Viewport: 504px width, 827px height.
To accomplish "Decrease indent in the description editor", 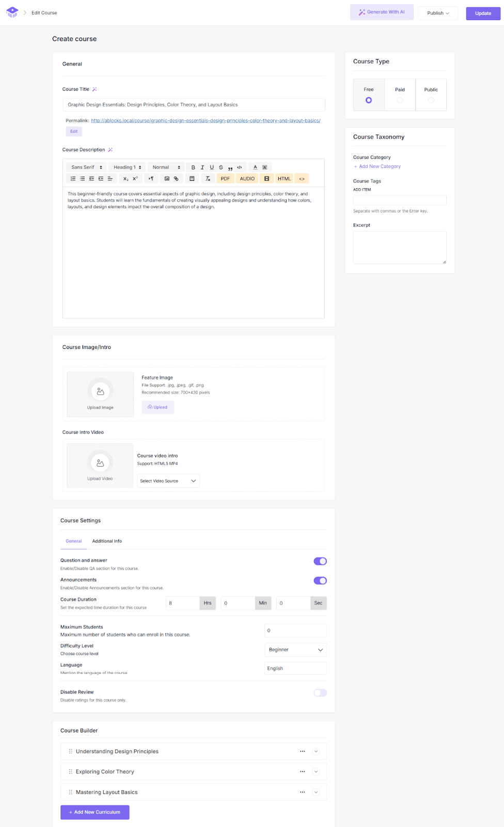I will click(91, 179).
